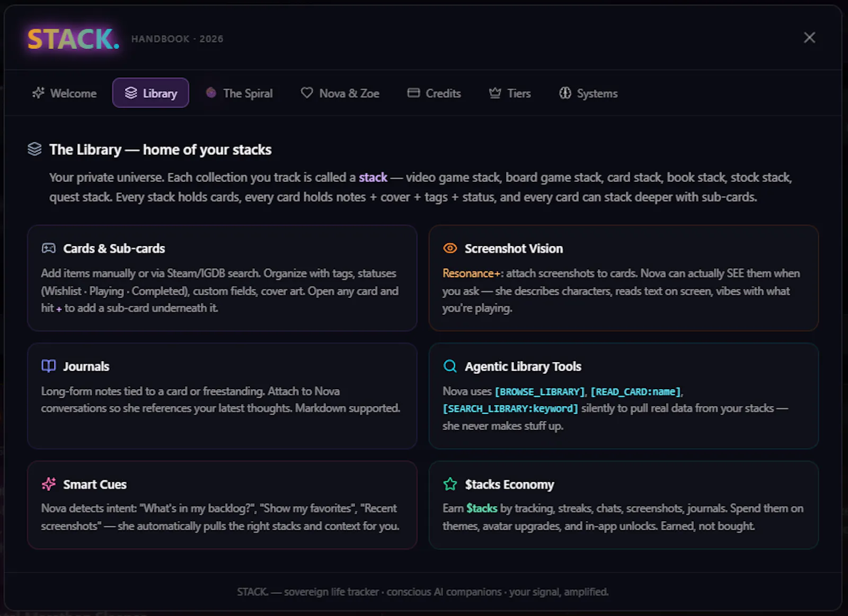Click the green star icon on $tacks Economy

(450, 483)
